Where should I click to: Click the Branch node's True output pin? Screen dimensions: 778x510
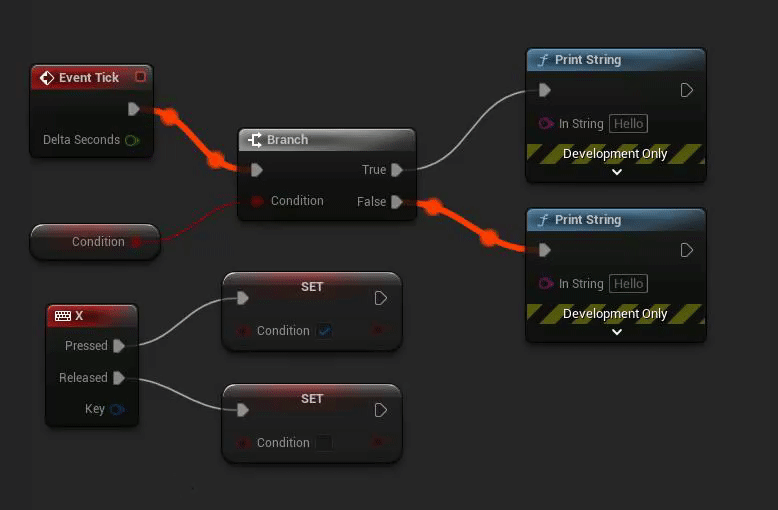[x=396, y=170]
